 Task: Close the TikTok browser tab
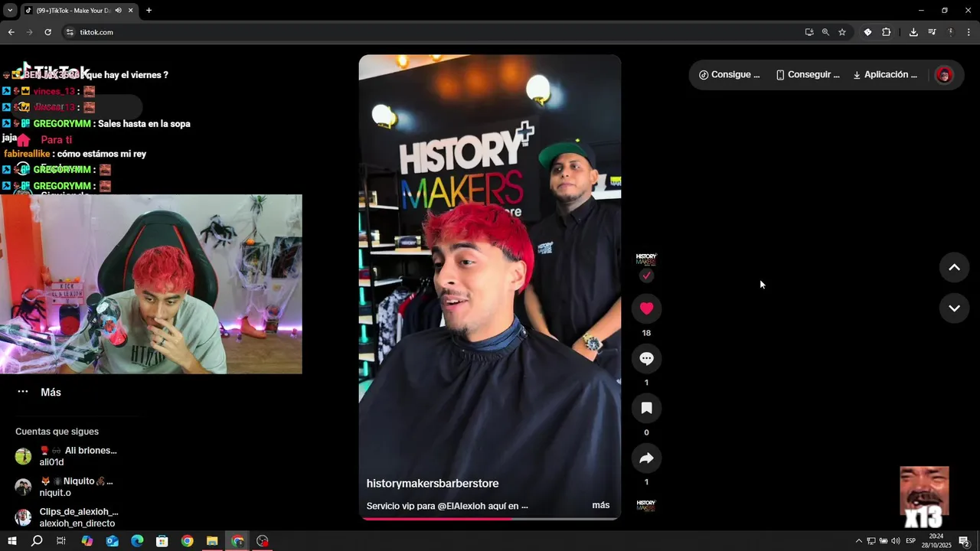tap(130, 11)
